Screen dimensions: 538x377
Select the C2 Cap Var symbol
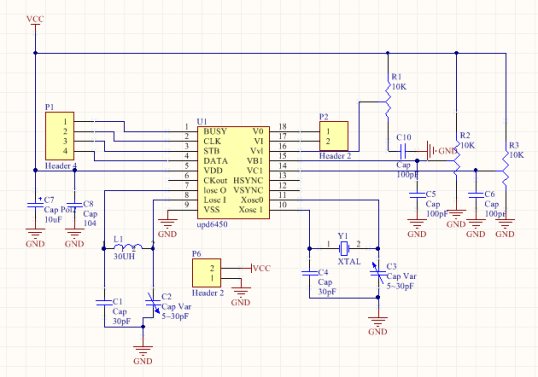153,303
